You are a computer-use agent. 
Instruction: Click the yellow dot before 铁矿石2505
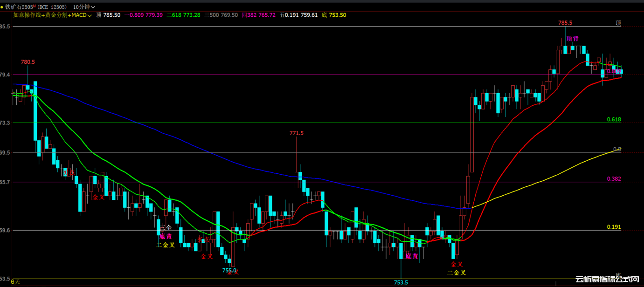point(2,7)
